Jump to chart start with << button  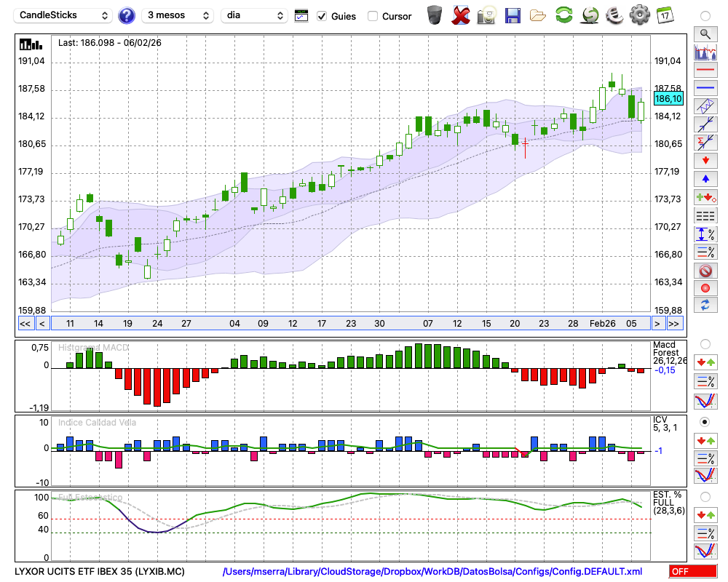(x=25, y=324)
